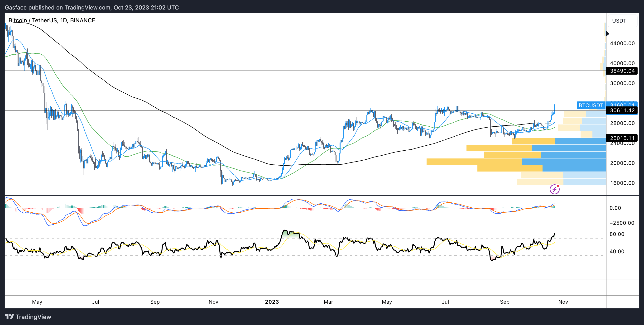
Task: Click the purple lightning bolt event icon
Action: pos(554,189)
